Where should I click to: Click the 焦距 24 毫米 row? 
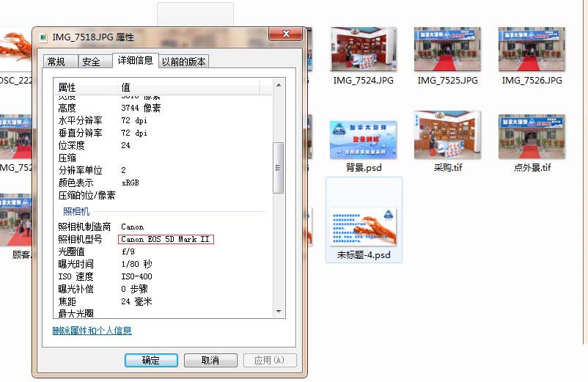coord(163,301)
